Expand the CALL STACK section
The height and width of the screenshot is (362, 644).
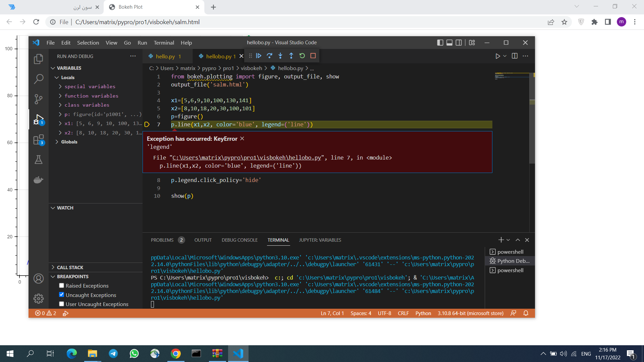53,267
